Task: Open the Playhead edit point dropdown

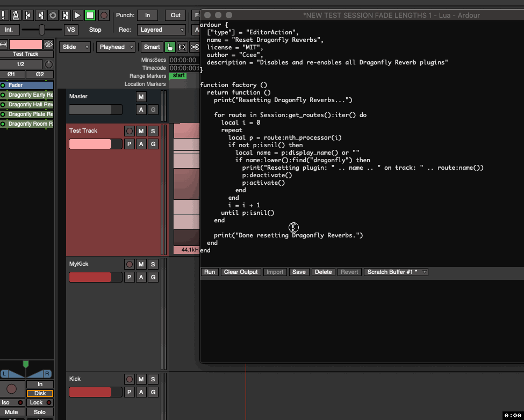Action: click(x=115, y=47)
